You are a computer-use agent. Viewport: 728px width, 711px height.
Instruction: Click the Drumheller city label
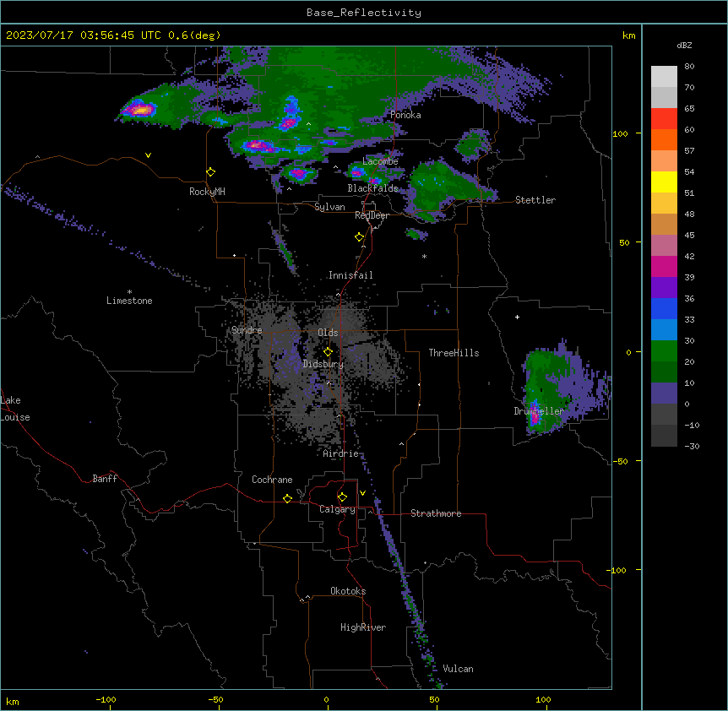539,411
